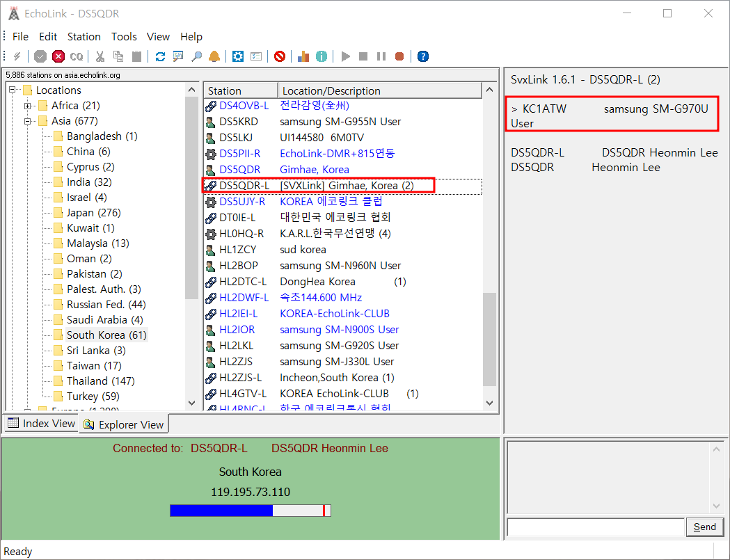Refresh the station list
The image size is (730, 560).
click(x=160, y=56)
